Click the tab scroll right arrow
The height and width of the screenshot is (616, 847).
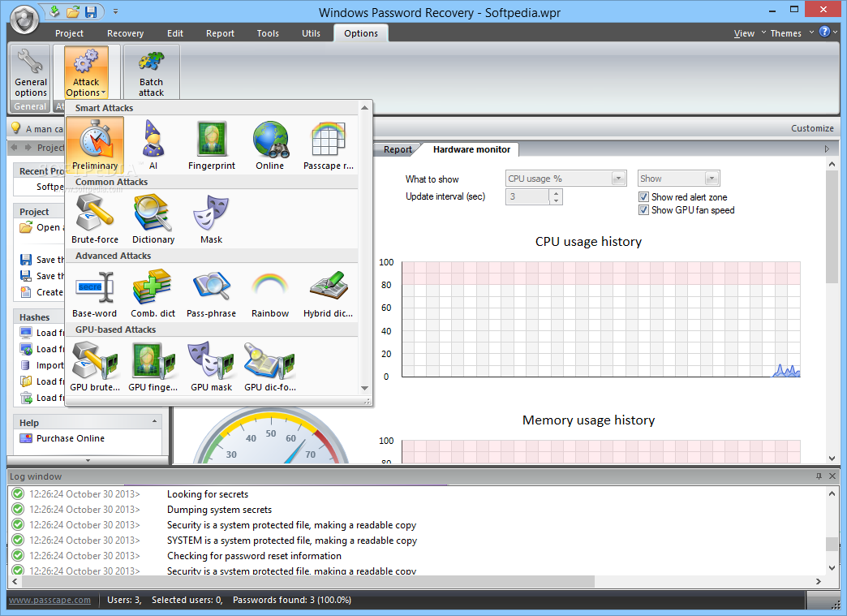[x=827, y=149]
